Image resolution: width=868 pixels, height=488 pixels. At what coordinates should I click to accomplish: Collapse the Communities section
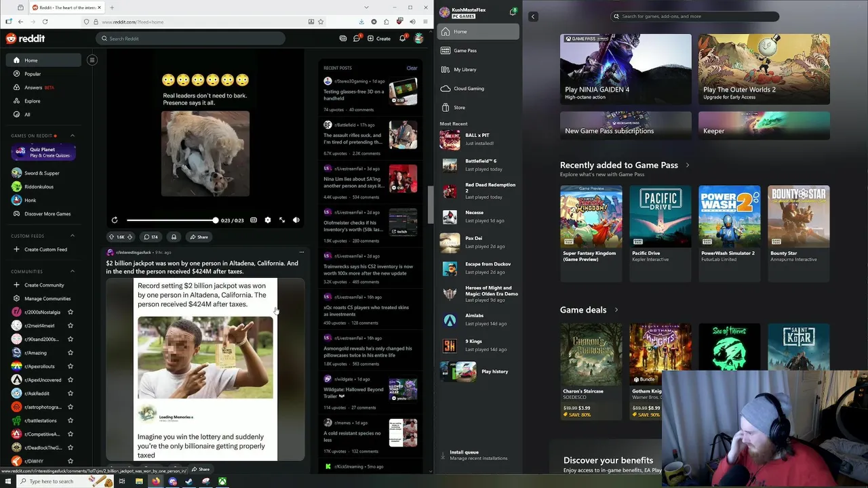click(x=73, y=272)
